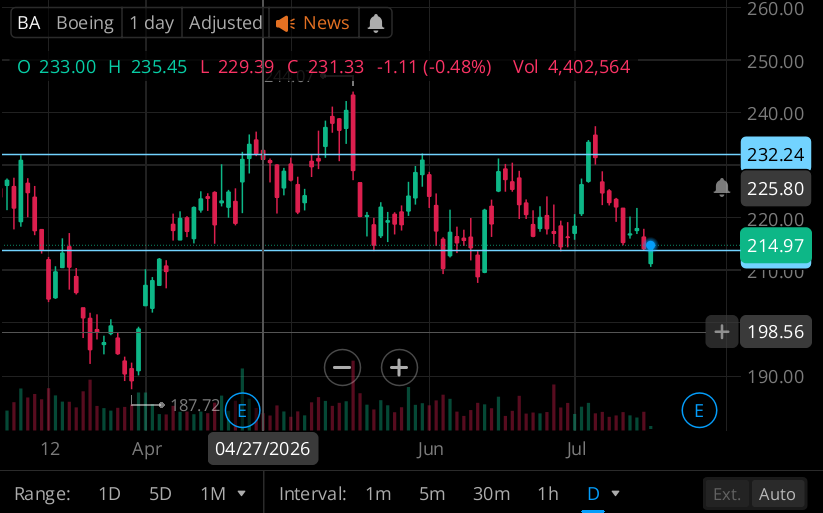Toggle Ext. extended hours display
823x513 pixels.
click(x=727, y=494)
